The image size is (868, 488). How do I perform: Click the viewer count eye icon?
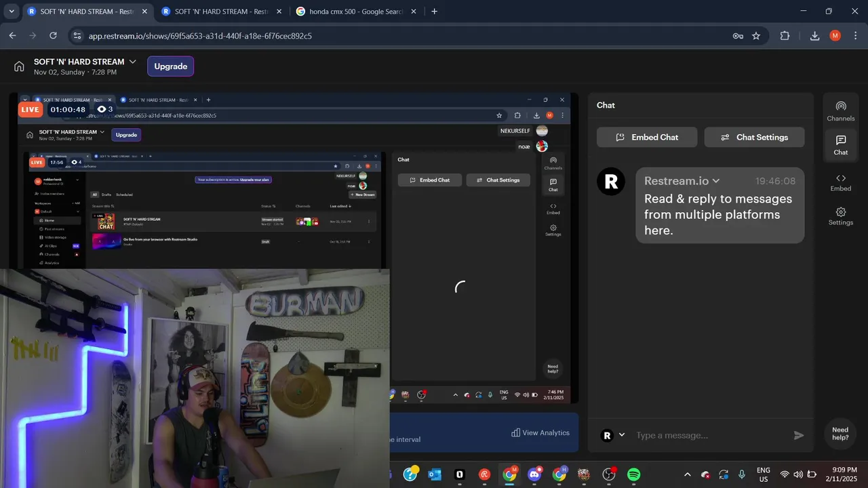(x=102, y=109)
